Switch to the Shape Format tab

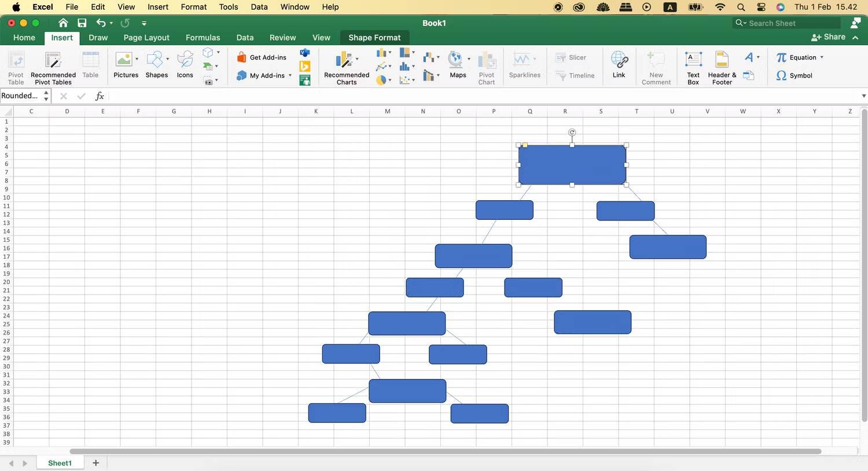click(374, 37)
